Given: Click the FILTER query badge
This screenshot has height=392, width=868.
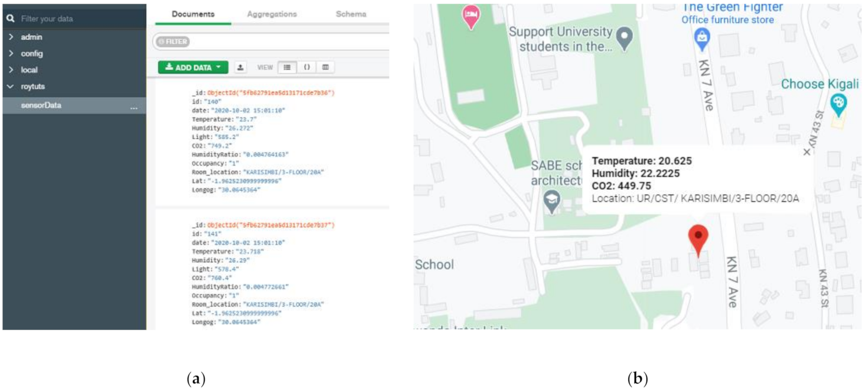Looking at the screenshot, I should click(x=173, y=41).
